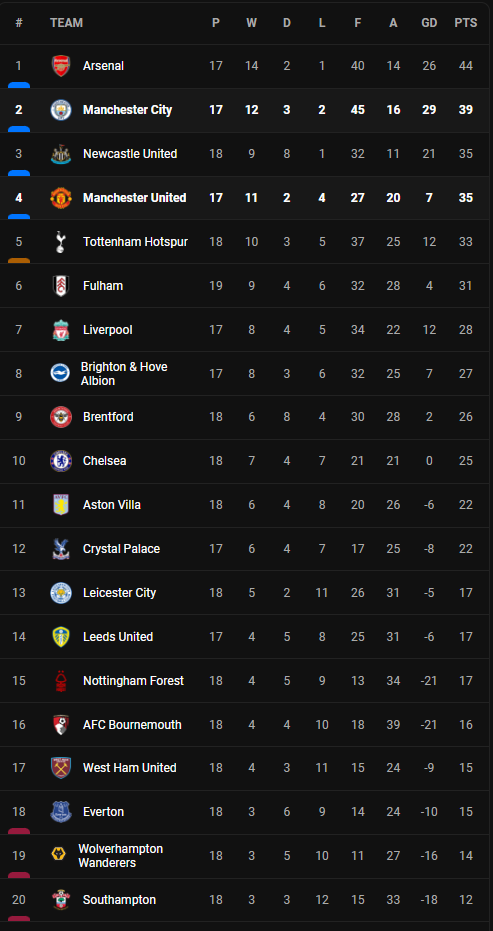493x931 pixels.
Task: Sort table by GD column header
Action: pyautogui.click(x=429, y=23)
